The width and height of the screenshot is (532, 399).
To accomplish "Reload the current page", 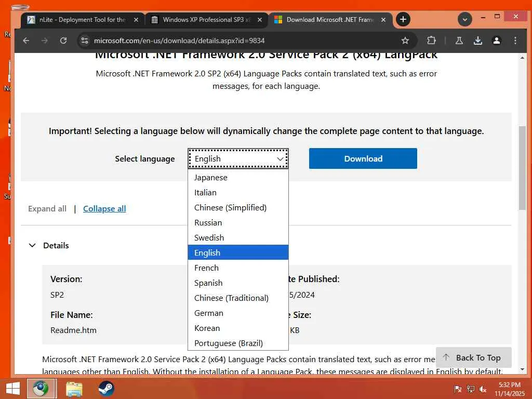I will pyautogui.click(x=63, y=41).
